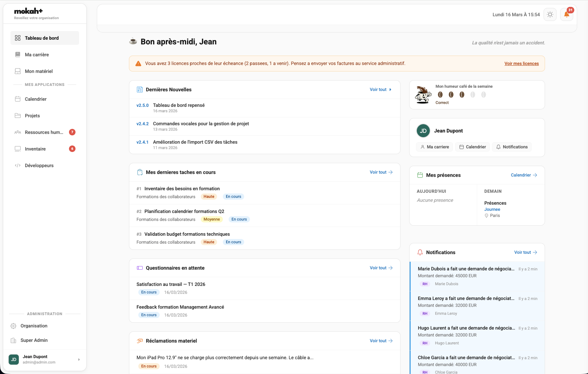Click the Ma carrière book icon

tap(18, 55)
